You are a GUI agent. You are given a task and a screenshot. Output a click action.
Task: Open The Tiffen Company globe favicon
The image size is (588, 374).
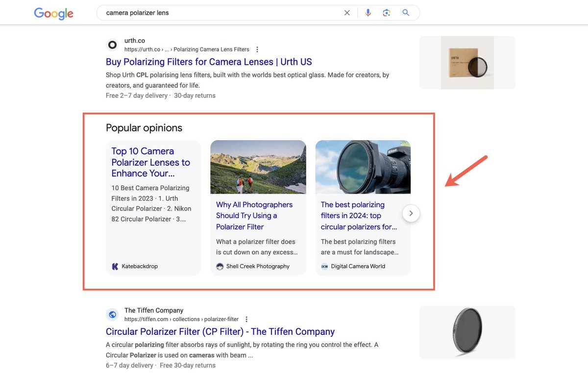coord(112,315)
